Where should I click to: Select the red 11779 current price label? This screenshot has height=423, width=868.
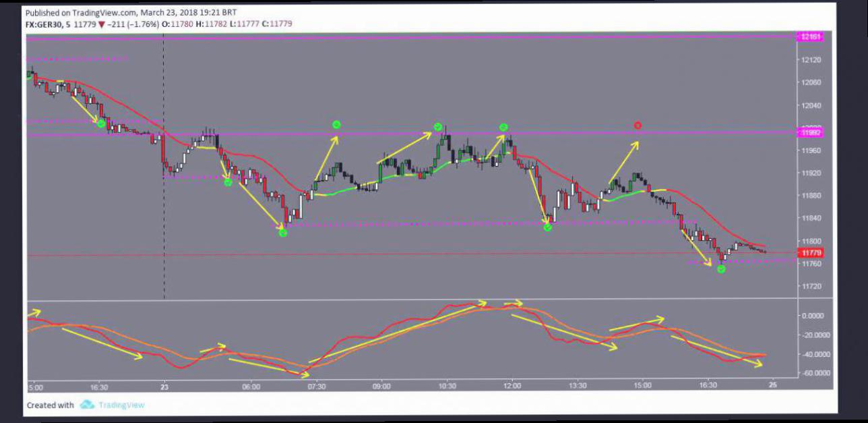tap(809, 253)
